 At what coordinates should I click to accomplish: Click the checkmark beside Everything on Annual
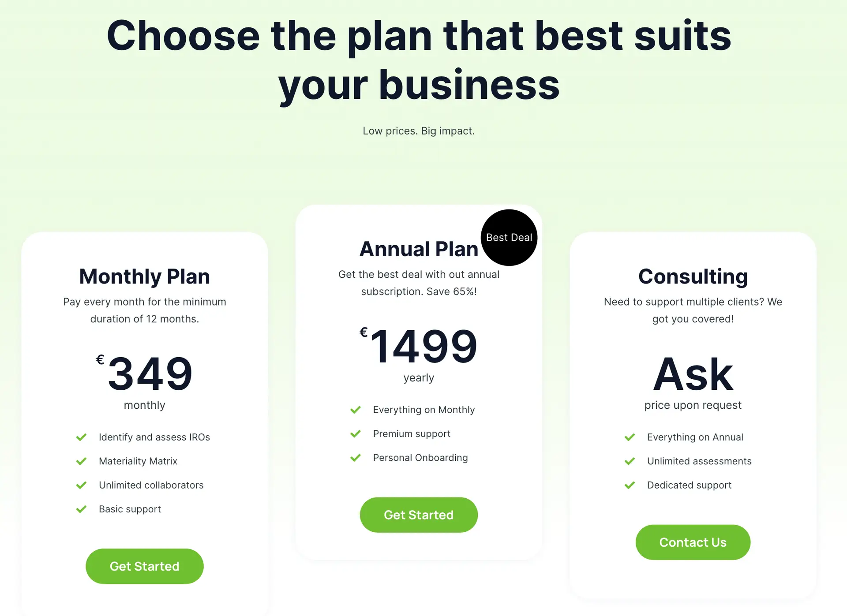click(630, 437)
